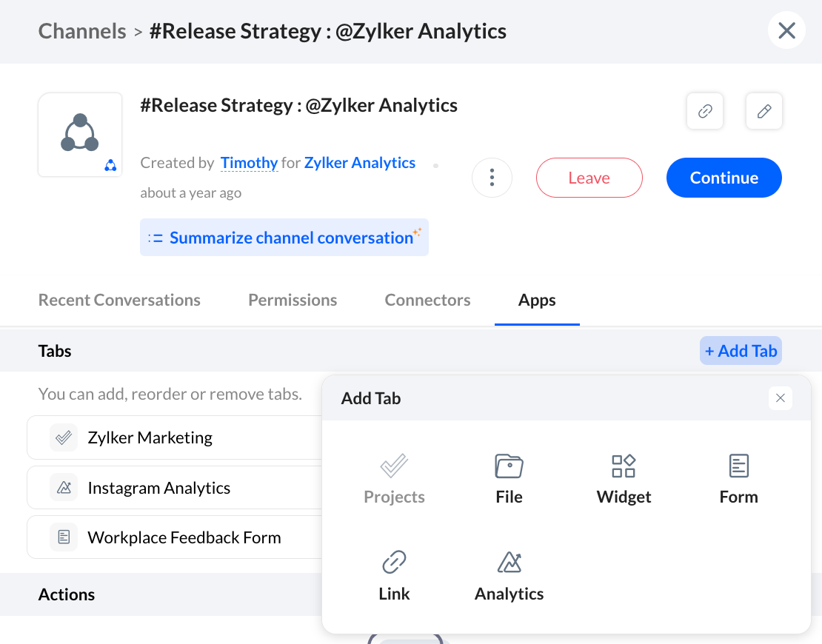This screenshot has height=644, width=822.
Task: Choose Widget tab type icon
Action: [624, 466]
